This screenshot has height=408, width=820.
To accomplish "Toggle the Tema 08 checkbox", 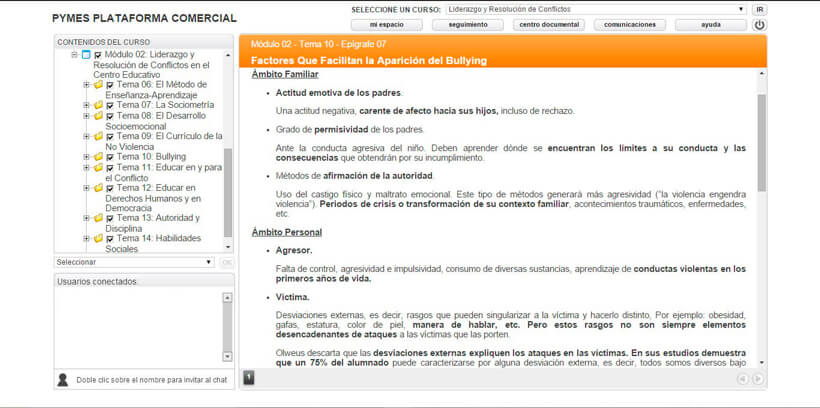I will 110,116.
